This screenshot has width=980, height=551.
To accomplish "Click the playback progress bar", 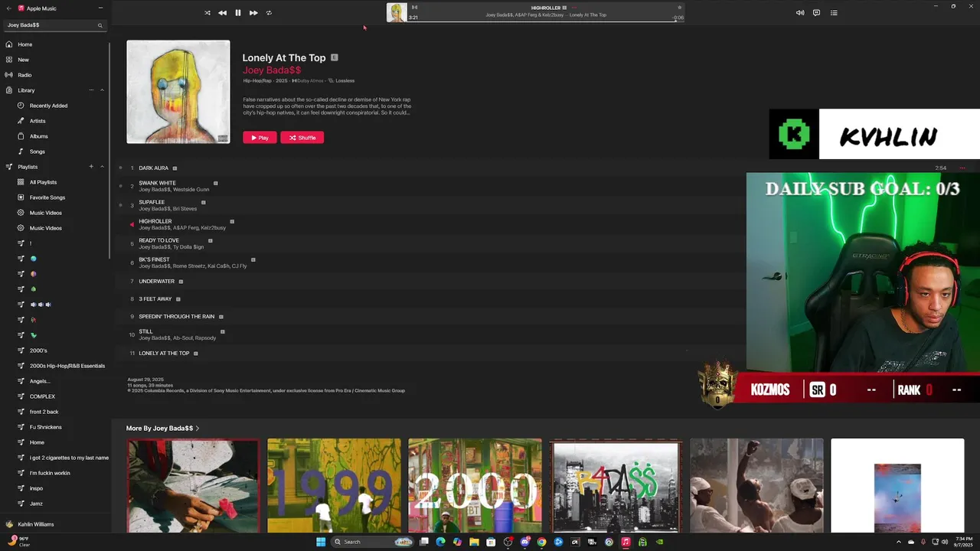I will click(x=547, y=20).
